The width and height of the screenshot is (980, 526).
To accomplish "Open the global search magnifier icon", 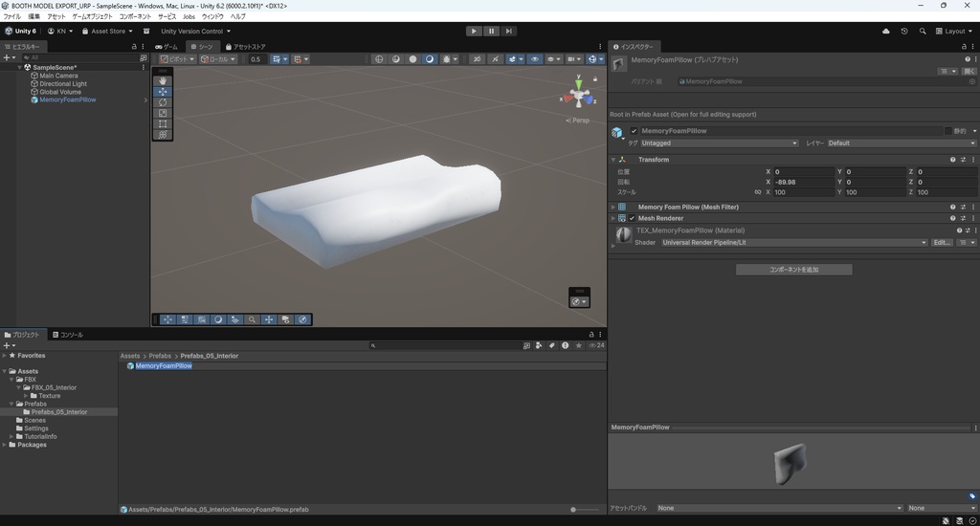I will click(923, 32).
